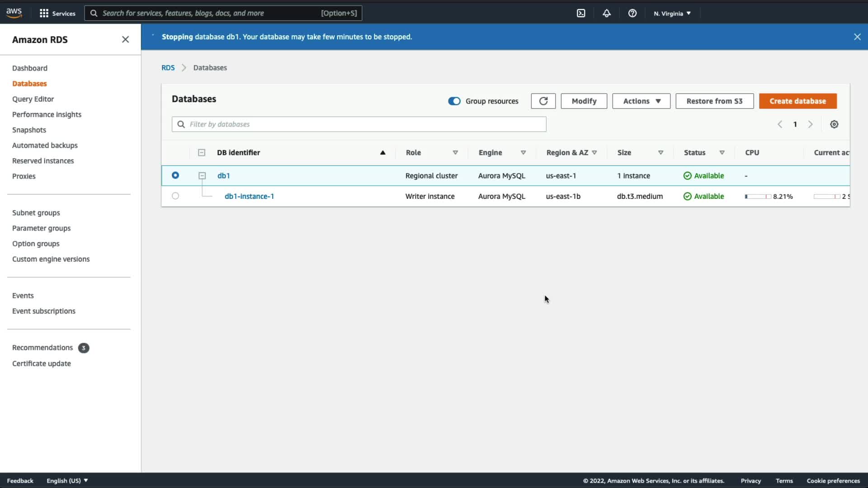
Task: Dismiss the stopping database banner
Action: coord(857,37)
